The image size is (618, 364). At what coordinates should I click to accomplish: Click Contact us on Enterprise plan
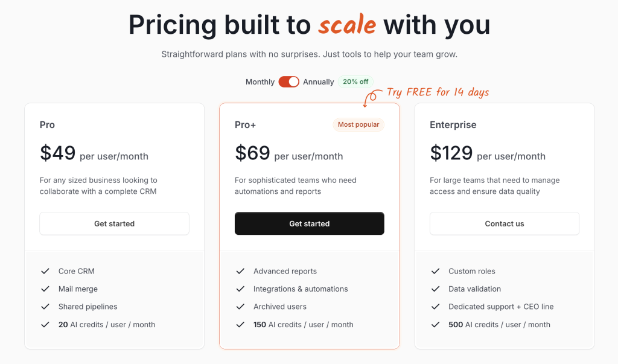coord(504,223)
